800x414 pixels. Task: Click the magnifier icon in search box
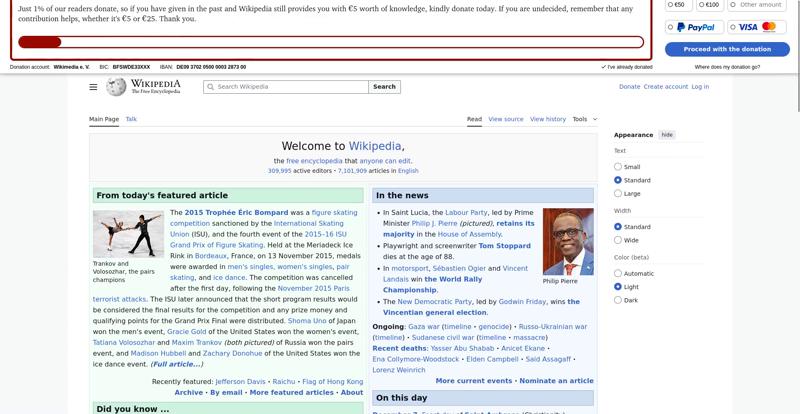(x=210, y=87)
